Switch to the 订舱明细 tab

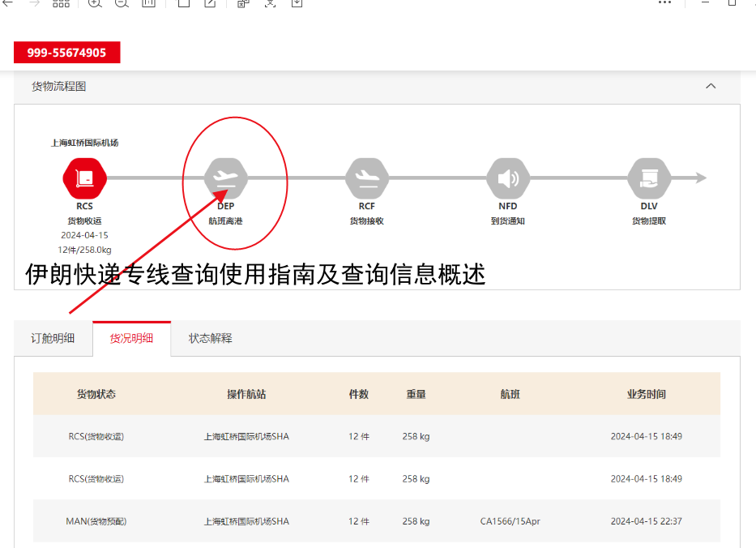tap(53, 338)
